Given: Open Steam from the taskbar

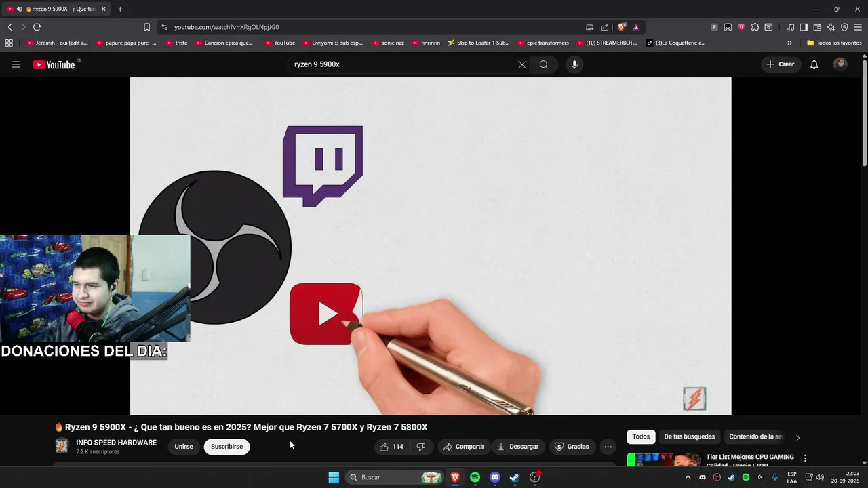Looking at the screenshot, I should pyautogui.click(x=515, y=477).
